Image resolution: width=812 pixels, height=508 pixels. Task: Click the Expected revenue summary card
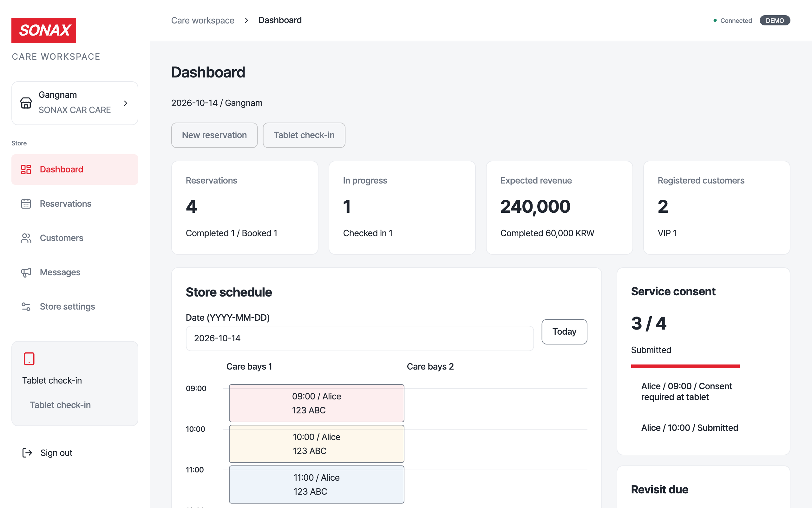pos(559,208)
